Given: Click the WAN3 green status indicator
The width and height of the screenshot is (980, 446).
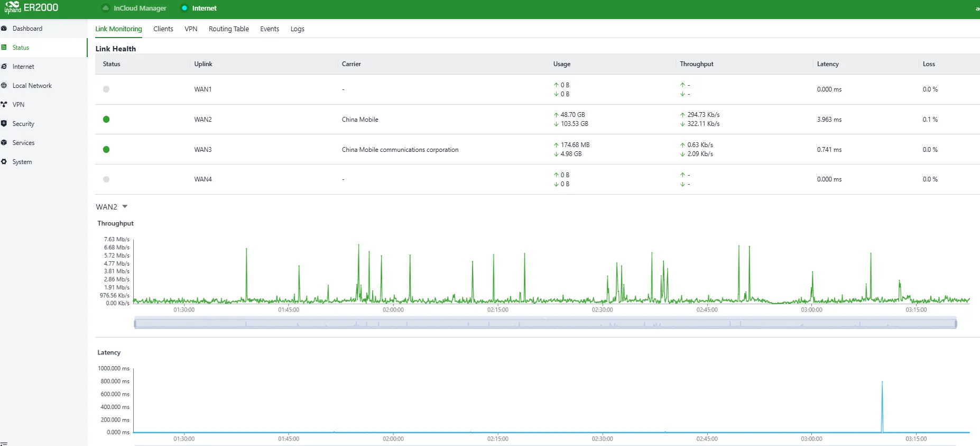Looking at the screenshot, I should pyautogui.click(x=106, y=150).
